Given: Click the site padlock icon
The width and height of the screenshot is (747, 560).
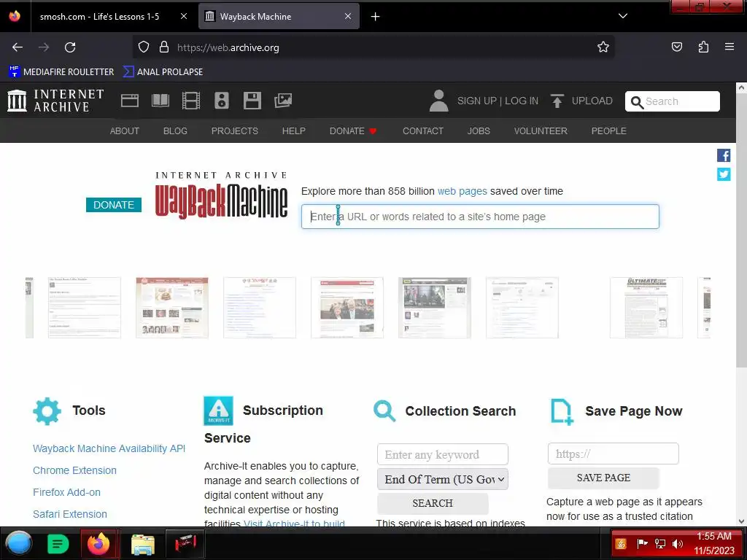Looking at the screenshot, I should pyautogui.click(x=164, y=47).
